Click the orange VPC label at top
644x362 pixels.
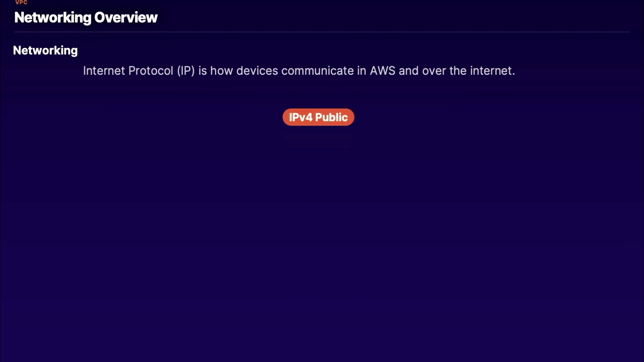(x=21, y=2)
